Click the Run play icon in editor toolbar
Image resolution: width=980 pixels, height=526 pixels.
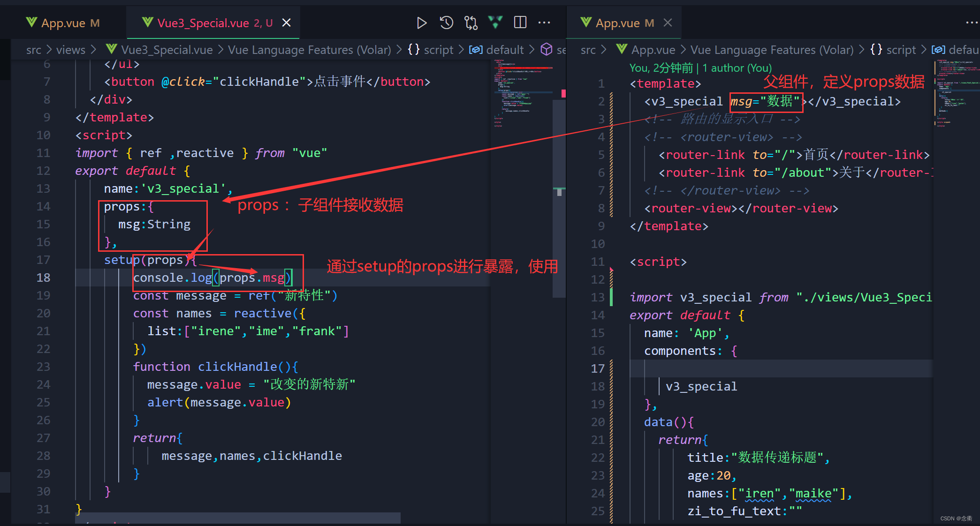pyautogui.click(x=421, y=23)
